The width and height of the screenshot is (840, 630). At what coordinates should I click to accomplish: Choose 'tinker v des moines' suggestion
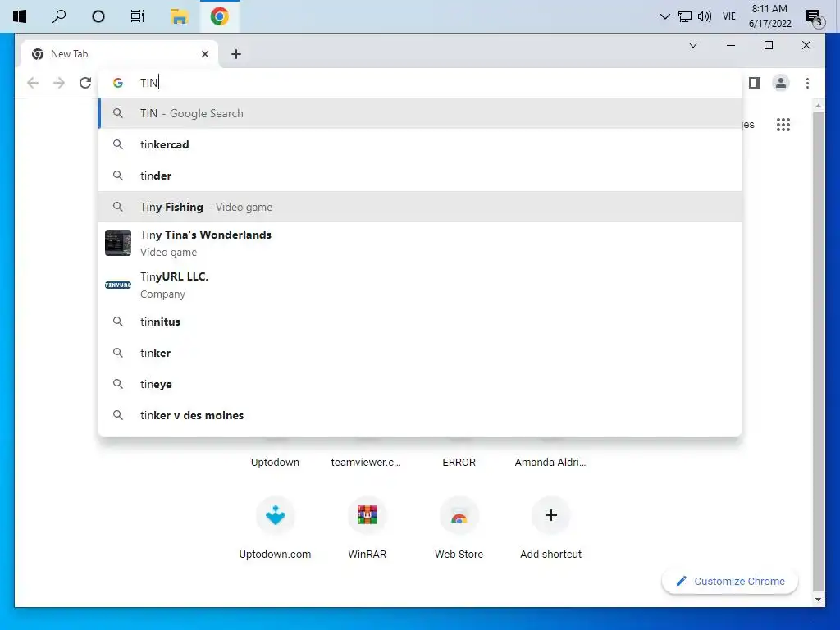(x=420, y=415)
